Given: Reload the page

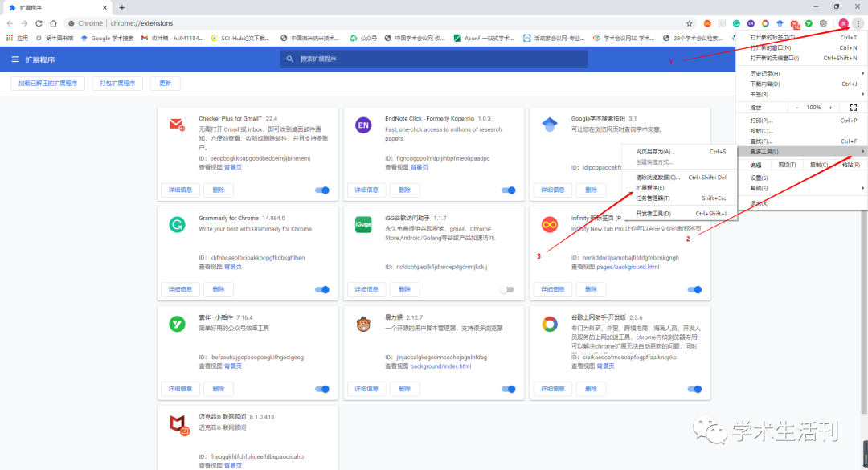Looking at the screenshot, I should point(39,23).
